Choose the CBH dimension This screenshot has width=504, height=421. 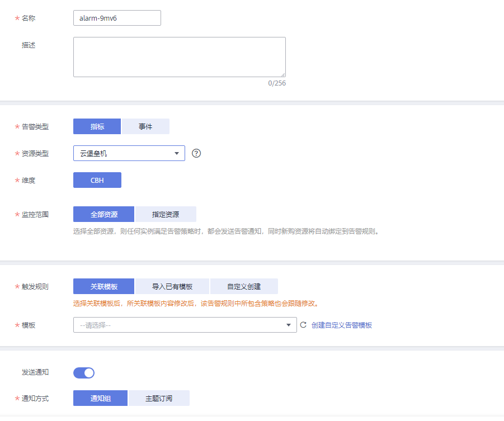(x=97, y=180)
